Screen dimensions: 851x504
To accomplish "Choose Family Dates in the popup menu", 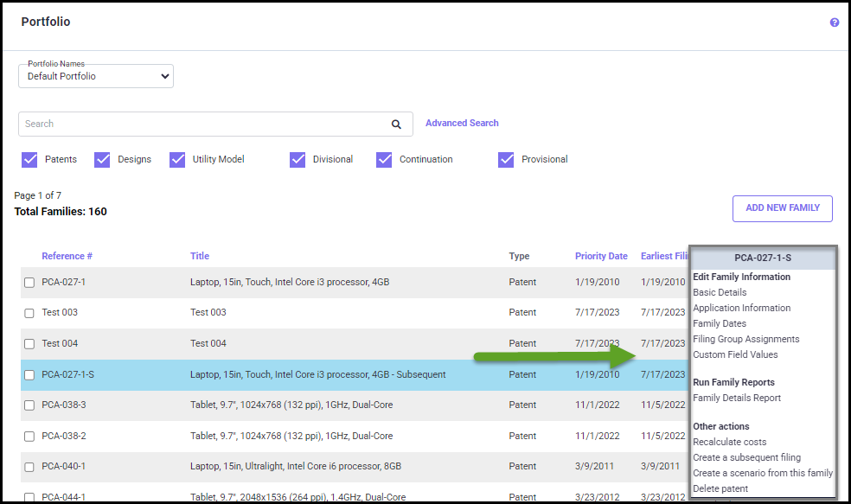I will click(720, 323).
